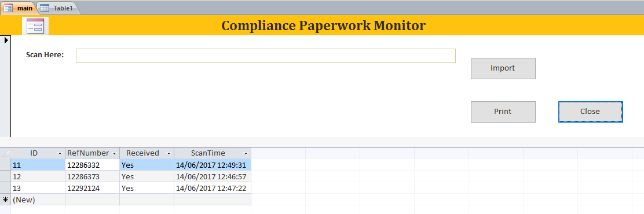Click the Import button
The height and width of the screenshot is (214, 644).
pyautogui.click(x=503, y=68)
